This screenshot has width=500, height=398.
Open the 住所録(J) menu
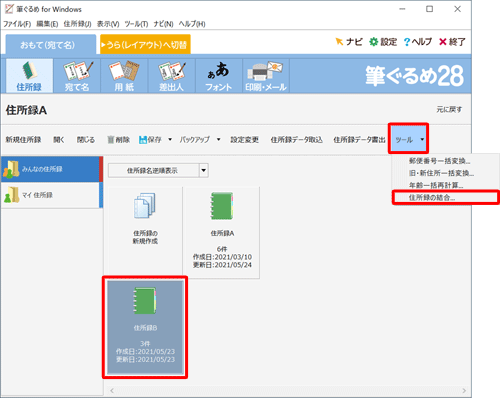(77, 24)
